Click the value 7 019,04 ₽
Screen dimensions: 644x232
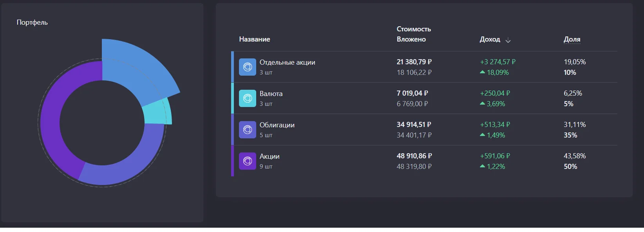coord(412,93)
